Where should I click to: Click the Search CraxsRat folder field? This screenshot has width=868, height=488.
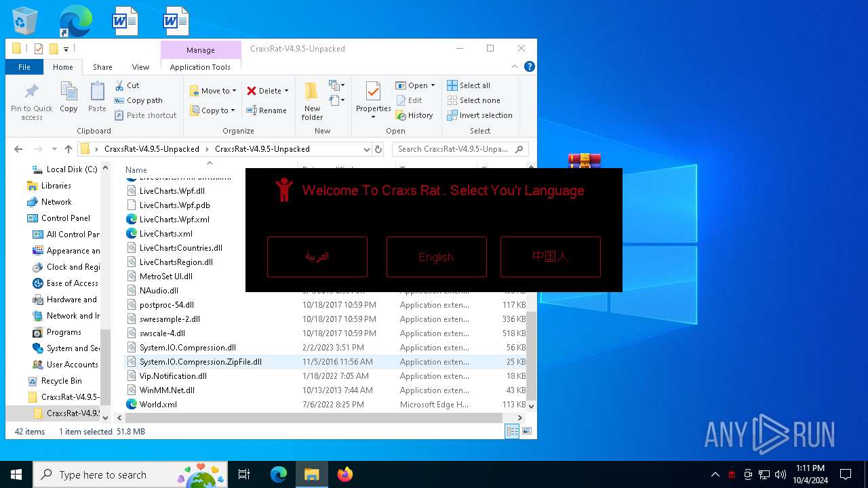[460, 149]
